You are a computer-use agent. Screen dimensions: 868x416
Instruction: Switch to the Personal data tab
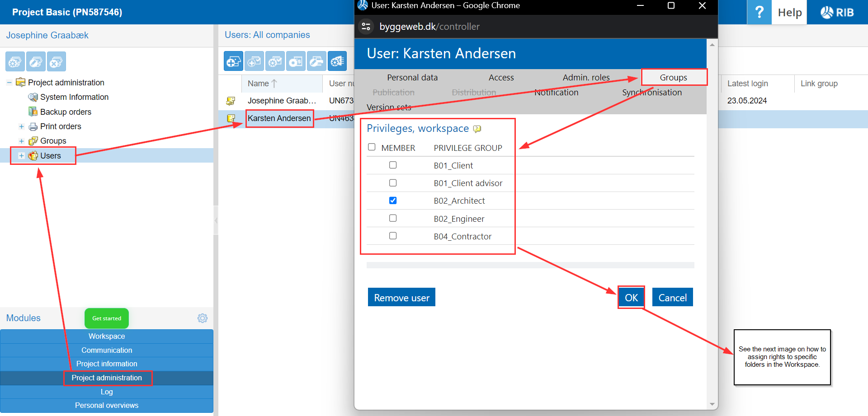tap(412, 78)
